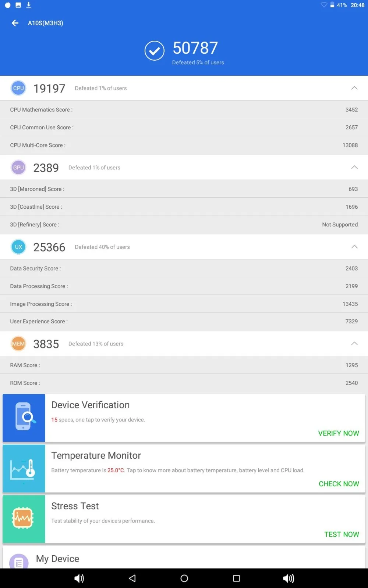Tap VERIFY NOW link

tap(339, 433)
